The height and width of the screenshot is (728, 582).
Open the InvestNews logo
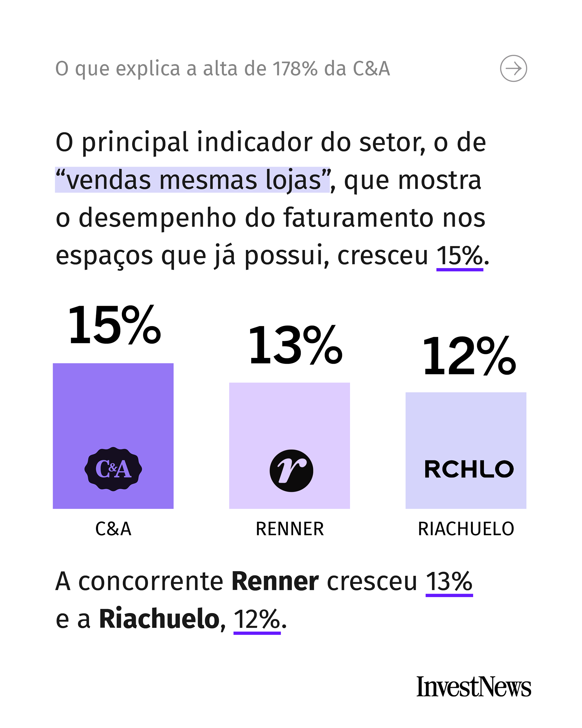(x=473, y=687)
